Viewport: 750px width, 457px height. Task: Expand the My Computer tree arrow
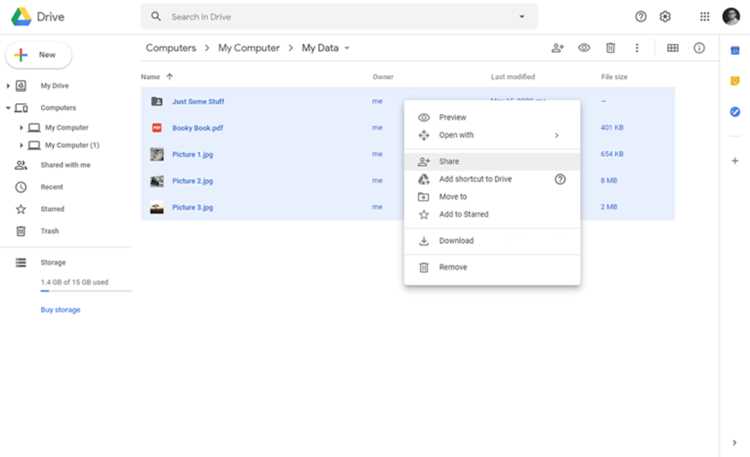pyautogui.click(x=21, y=128)
